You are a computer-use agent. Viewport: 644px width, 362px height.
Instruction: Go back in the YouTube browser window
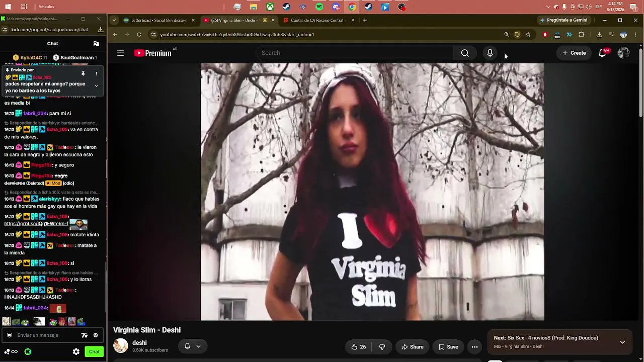click(115, 35)
